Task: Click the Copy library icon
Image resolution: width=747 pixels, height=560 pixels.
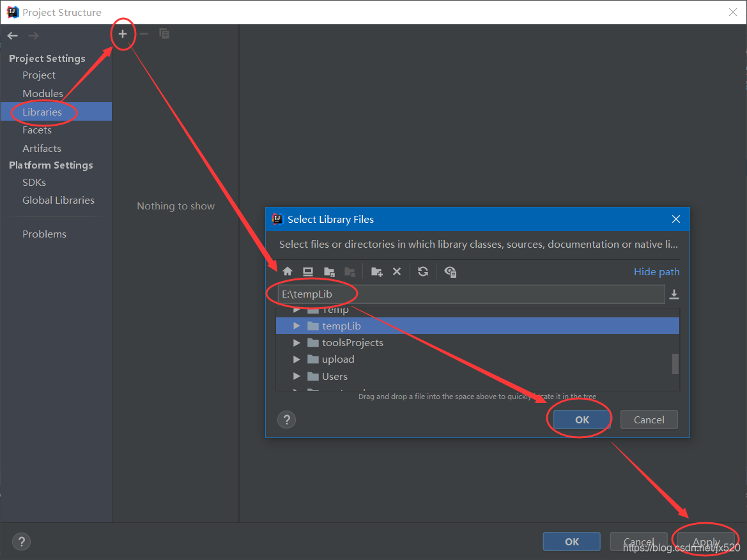Action: [x=164, y=34]
